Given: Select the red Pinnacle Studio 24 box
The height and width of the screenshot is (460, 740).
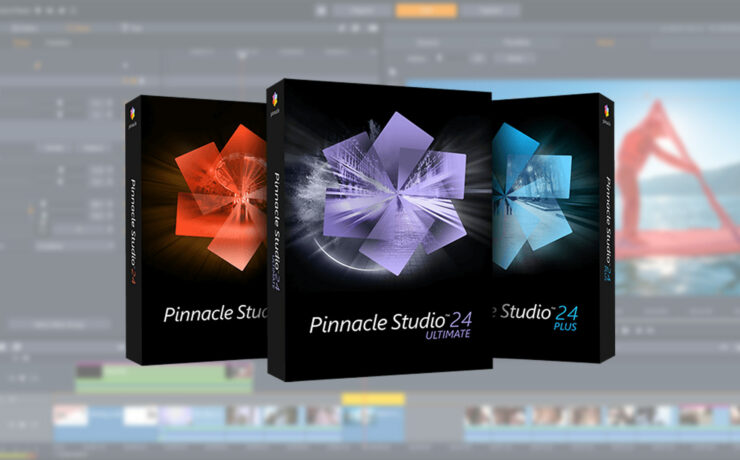Looking at the screenshot, I should pyautogui.click(x=196, y=230).
